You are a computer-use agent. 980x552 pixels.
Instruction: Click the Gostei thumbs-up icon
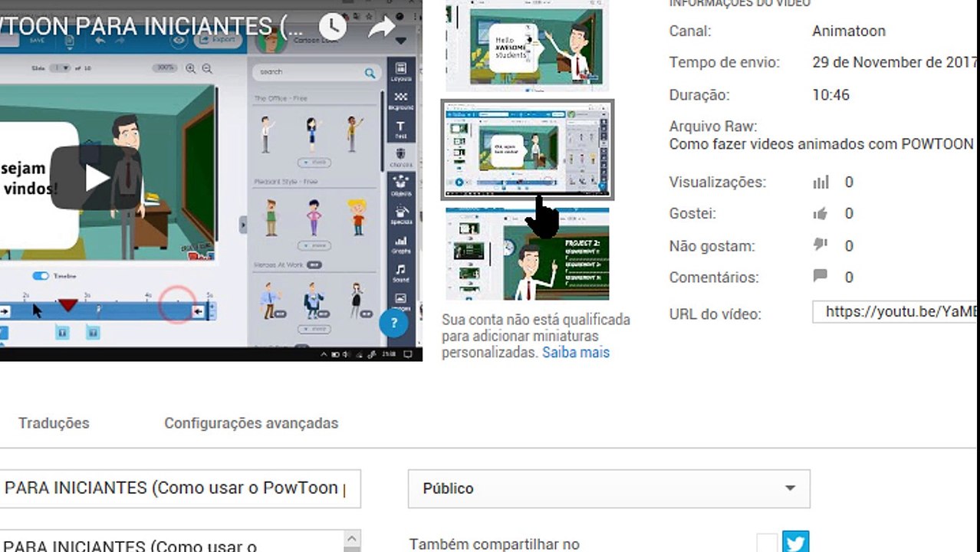click(821, 214)
